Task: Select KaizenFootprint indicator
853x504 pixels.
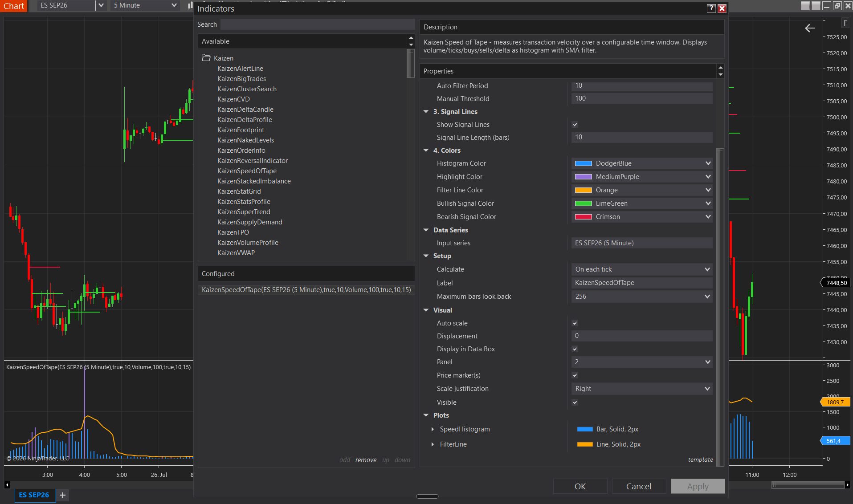Action: tap(241, 130)
